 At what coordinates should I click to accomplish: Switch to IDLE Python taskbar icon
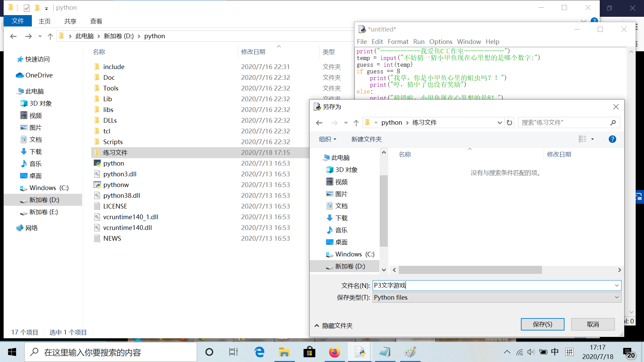[x=360, y=352]
